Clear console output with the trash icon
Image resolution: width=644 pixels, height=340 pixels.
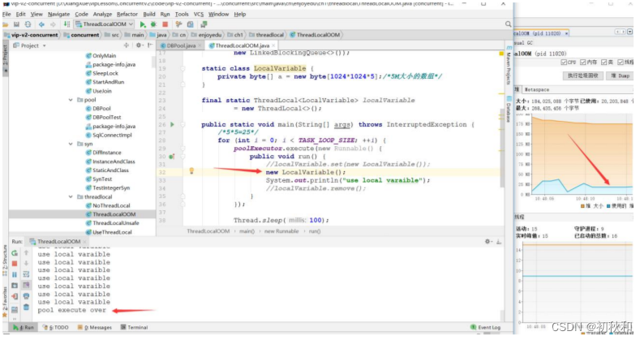(26, 307)
